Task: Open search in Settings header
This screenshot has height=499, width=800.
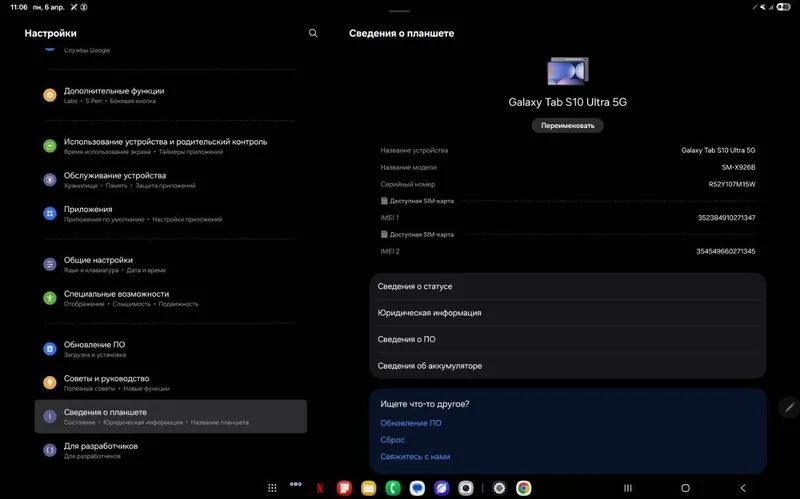Action: coord(313,33)
